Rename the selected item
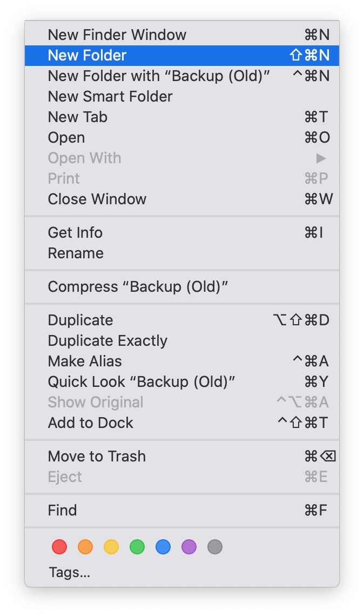This screenshot has height=616, width=364. (76, 253)
